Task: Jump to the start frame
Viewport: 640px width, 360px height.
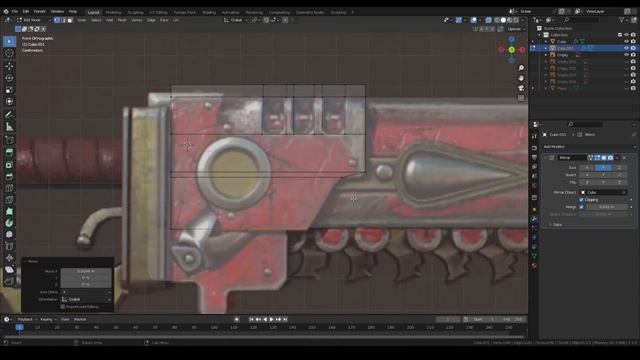Action: click(251, 319)
